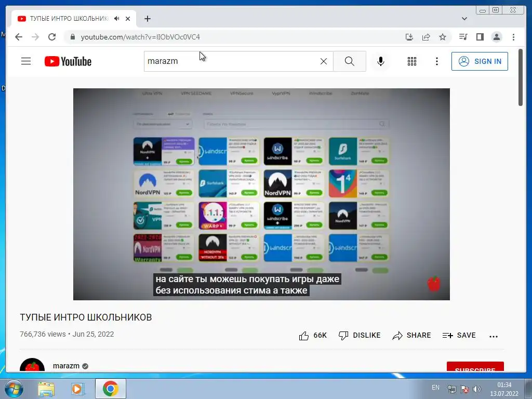The image size is (532, 399).
Task: Click the EN language indicator
Action: pos(435,388)
